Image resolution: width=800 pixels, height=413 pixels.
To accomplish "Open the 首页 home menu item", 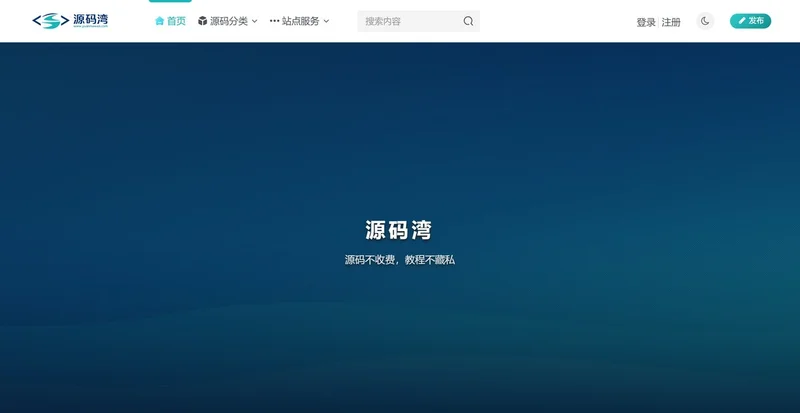I will (x=170, y=21).
